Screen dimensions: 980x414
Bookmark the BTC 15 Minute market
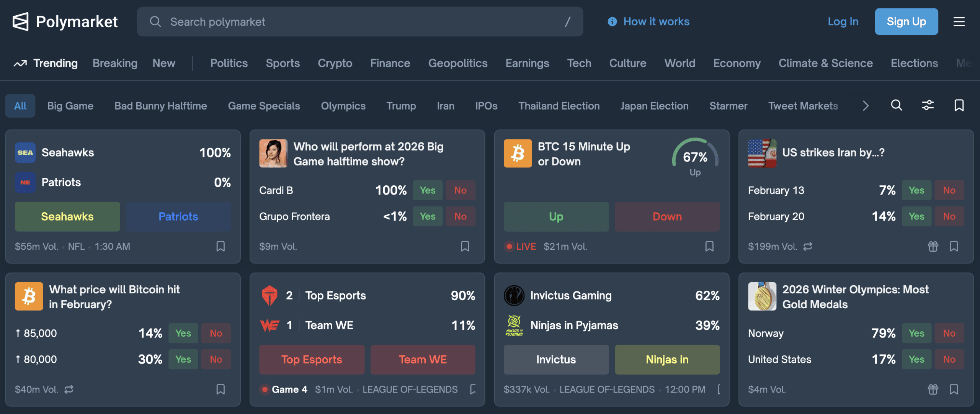tap(709, 246)
